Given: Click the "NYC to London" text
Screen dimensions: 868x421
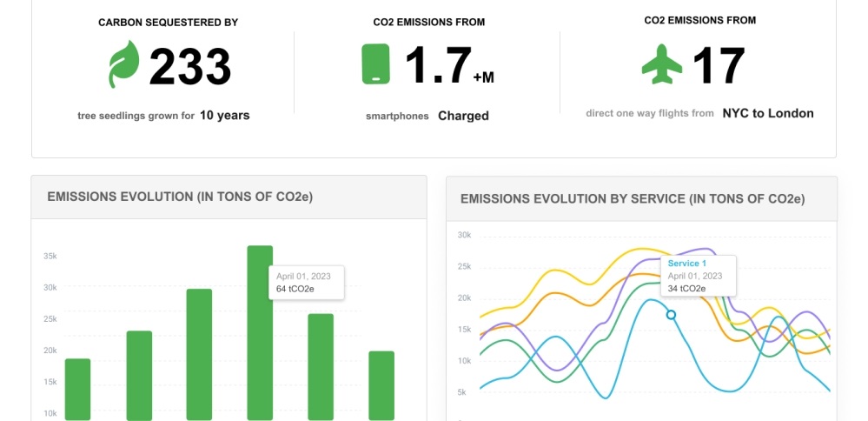Looking at the screenshot, I should [x=768, y=113].
